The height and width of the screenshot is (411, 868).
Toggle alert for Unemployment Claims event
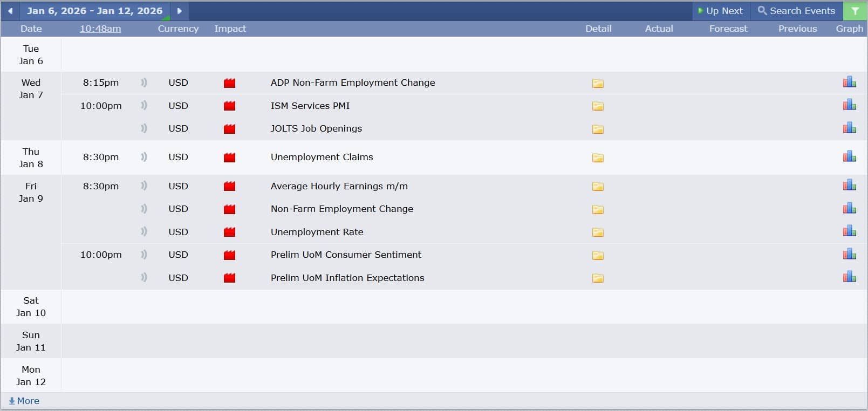[143, 157]
